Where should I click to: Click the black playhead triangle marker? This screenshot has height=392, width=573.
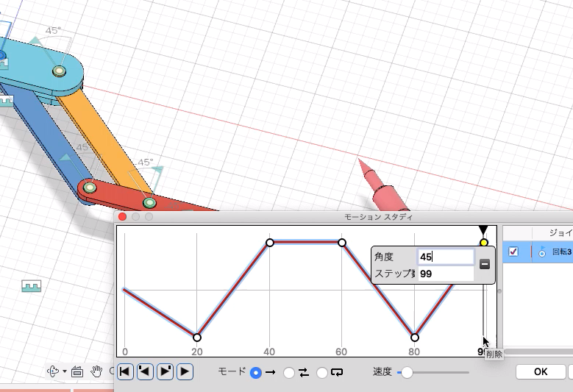tap(483, 230)
